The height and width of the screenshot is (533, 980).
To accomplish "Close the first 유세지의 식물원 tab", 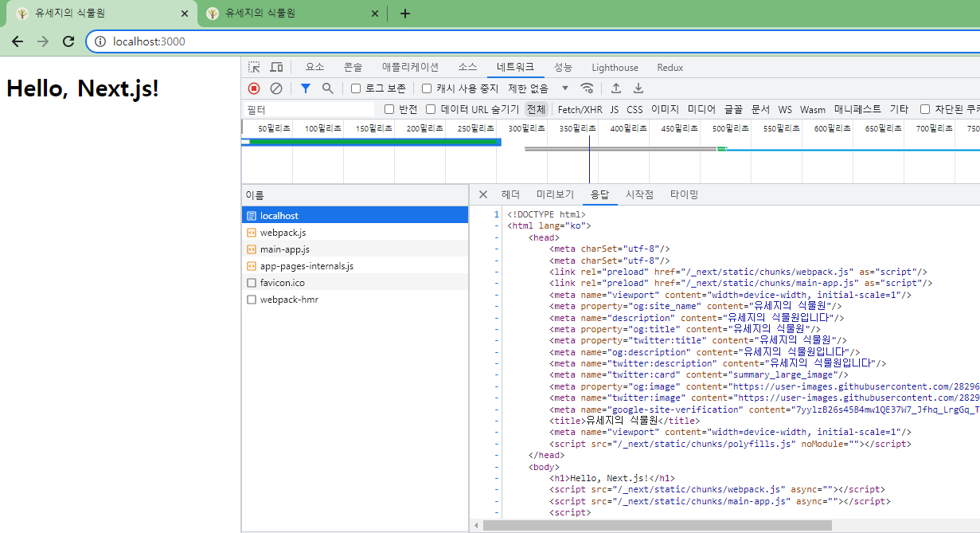I will click(185, 14).
